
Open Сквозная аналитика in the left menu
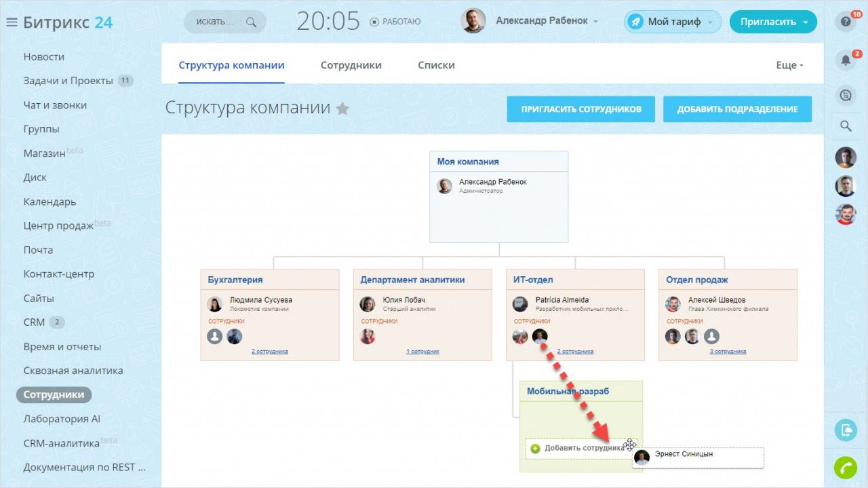click(x=73, y=371)
